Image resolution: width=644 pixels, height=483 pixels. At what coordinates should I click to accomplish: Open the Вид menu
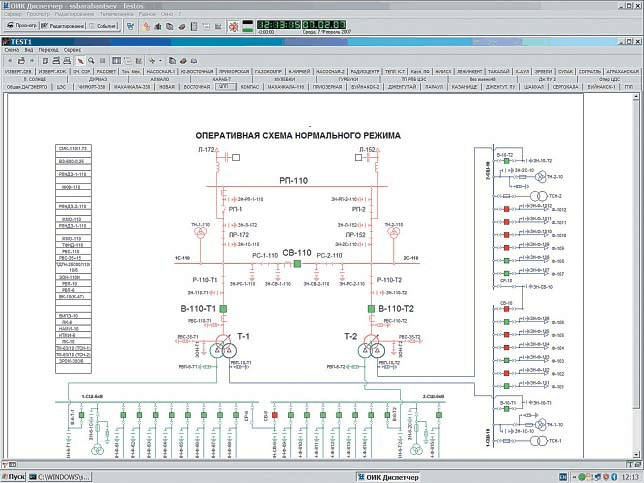coord(29,49)
